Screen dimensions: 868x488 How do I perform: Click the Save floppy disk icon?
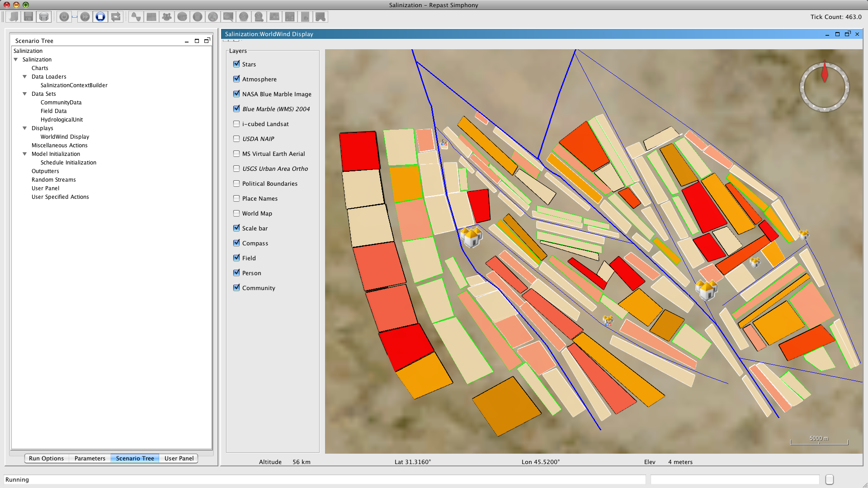pyautogui.click(x=28, y=17)
